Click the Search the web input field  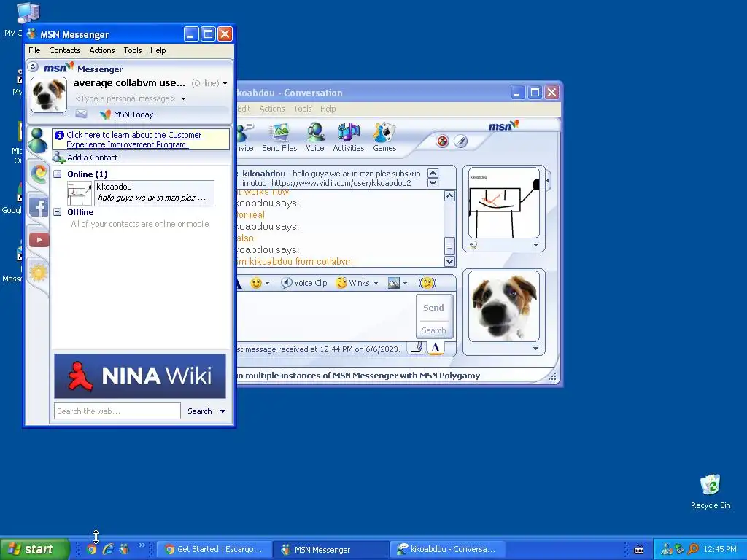[117, 411]
